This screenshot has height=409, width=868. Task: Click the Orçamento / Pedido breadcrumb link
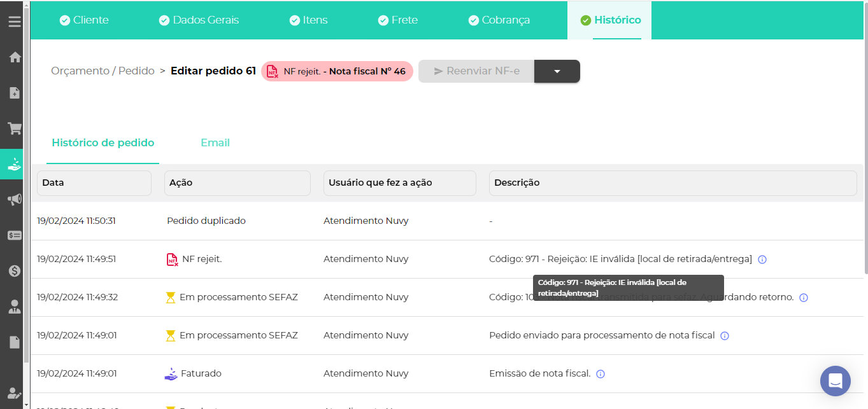point(103,71)
